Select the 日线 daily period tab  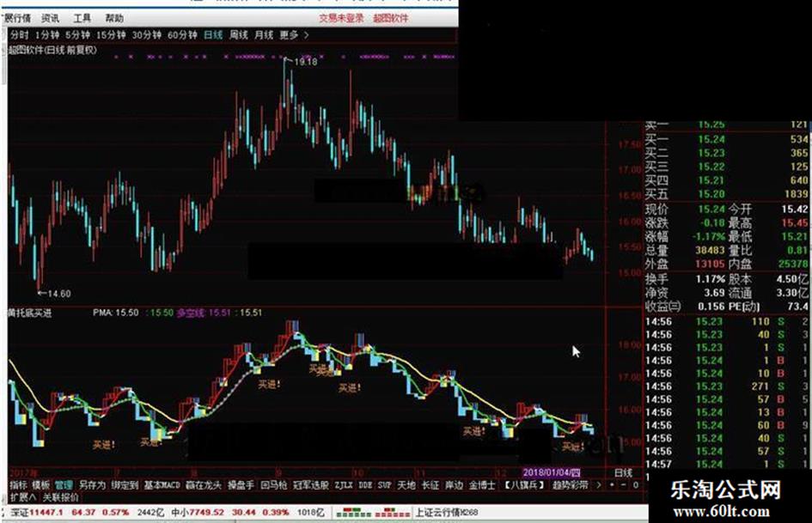[x=213, y=35]
